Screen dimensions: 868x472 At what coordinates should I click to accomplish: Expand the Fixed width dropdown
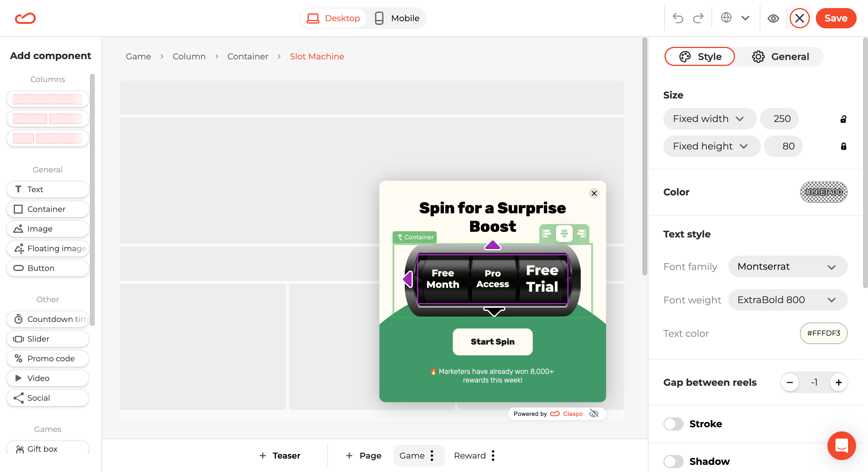[x=709, y=119]
